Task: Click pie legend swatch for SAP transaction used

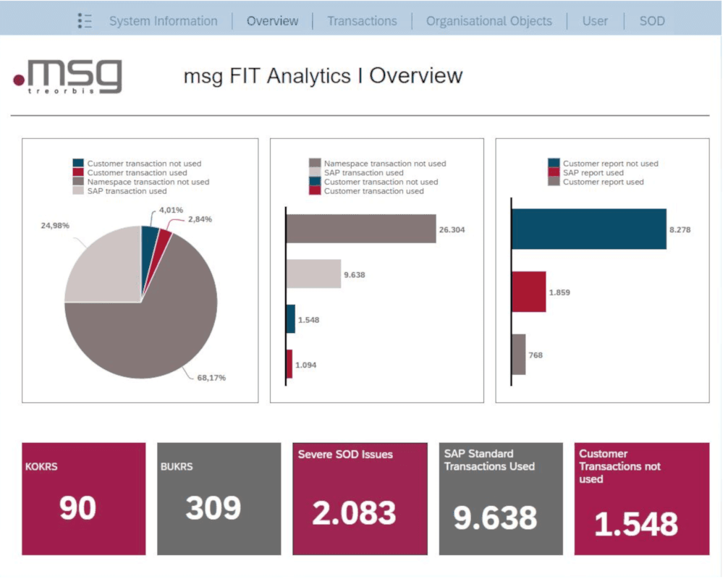Action: pyautogui.click(x=78, y=190)
